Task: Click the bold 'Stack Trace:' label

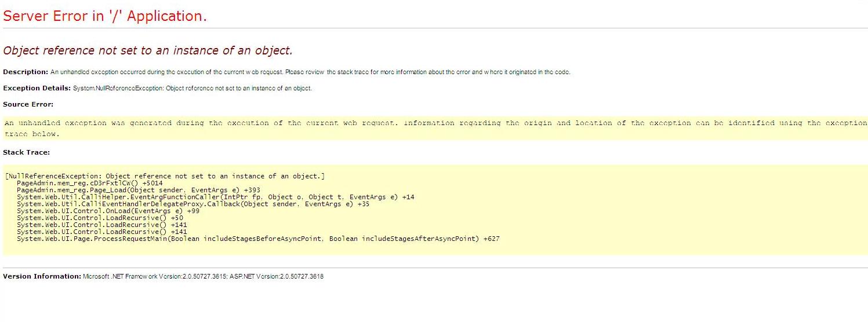Action: click(x=26, y=152)
